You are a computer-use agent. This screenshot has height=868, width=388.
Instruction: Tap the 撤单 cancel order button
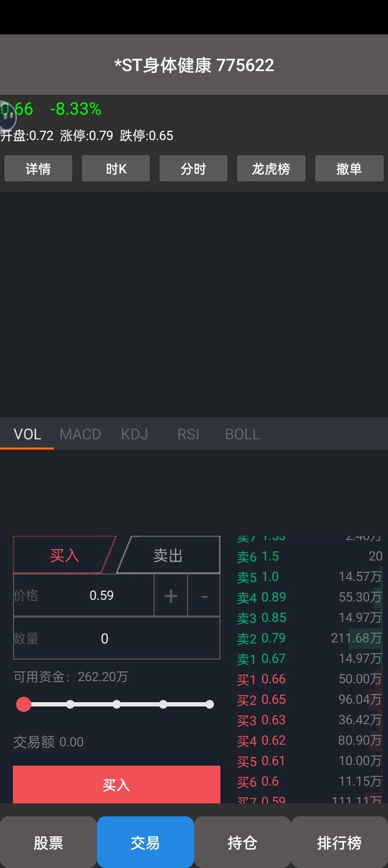click(x=349, y=169)
